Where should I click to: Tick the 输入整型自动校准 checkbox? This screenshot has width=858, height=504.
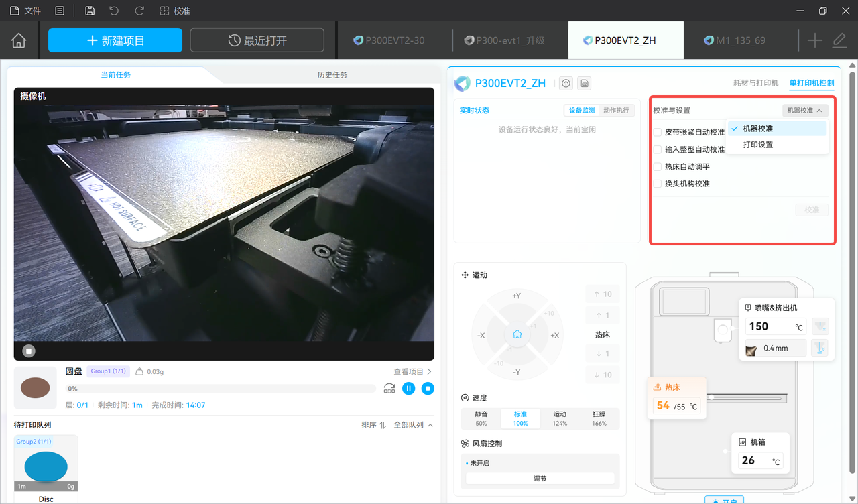tap(658, 149)
